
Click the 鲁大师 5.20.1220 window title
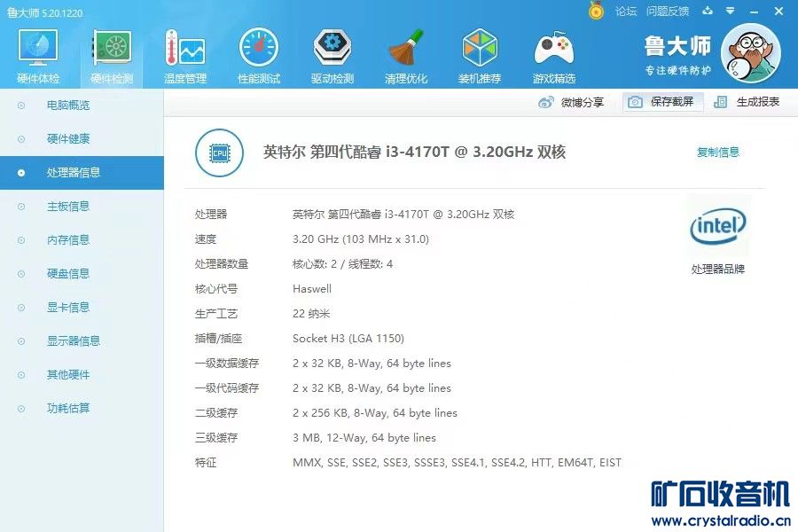click(45, 12)
